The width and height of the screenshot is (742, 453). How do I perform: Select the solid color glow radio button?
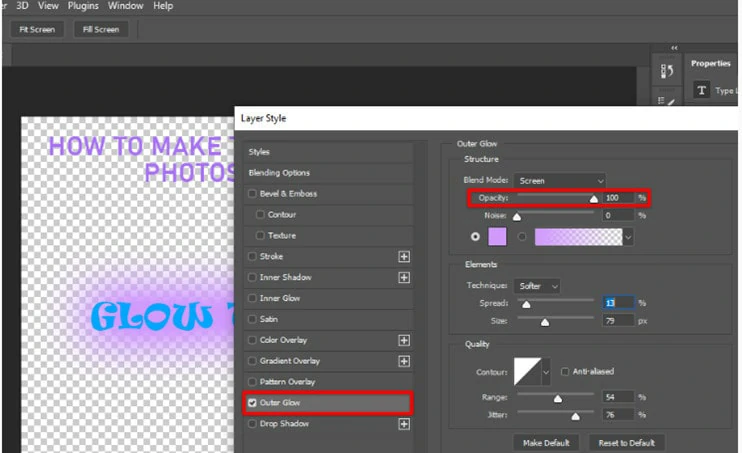(x=475, y=237)
